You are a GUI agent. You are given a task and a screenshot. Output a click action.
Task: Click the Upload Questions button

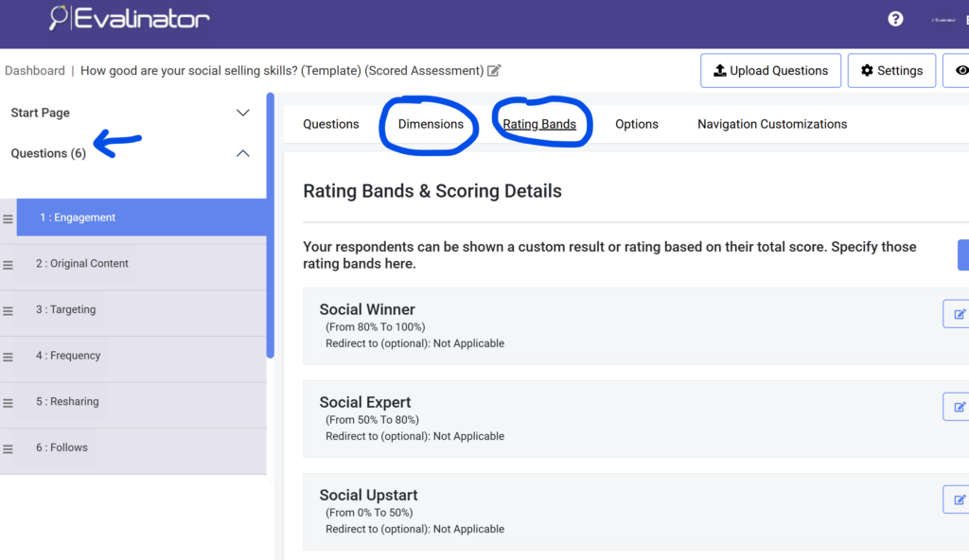[x=770, y=70]
